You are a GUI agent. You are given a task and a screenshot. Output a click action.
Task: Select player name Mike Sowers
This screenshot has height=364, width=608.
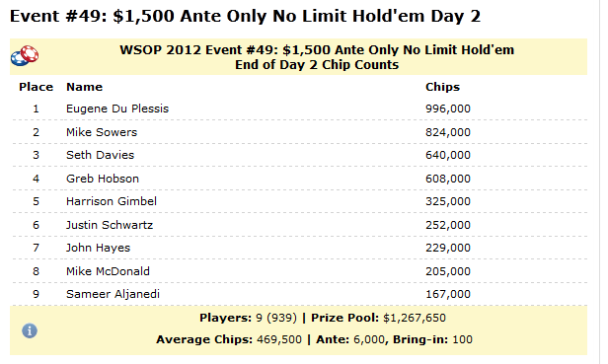(x=102, y=132)
